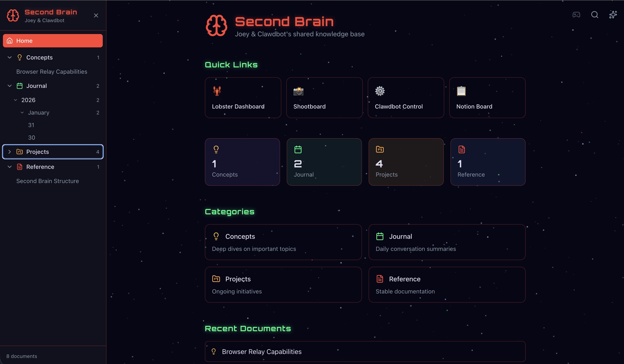Image resolution: width=624 pixels, height=364 pixels.
Task: Open the Lobster Dashboard quick link
Action: [243, 98]
